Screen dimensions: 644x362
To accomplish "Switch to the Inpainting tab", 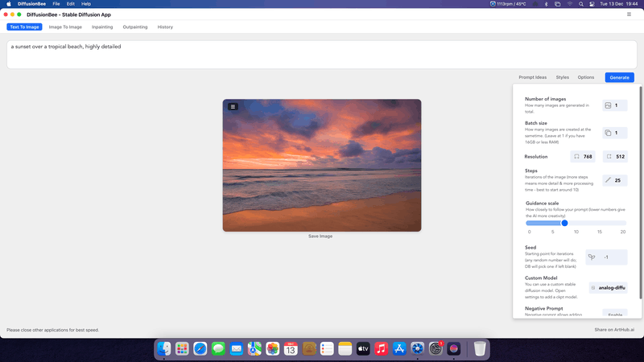I will point(102,27).
